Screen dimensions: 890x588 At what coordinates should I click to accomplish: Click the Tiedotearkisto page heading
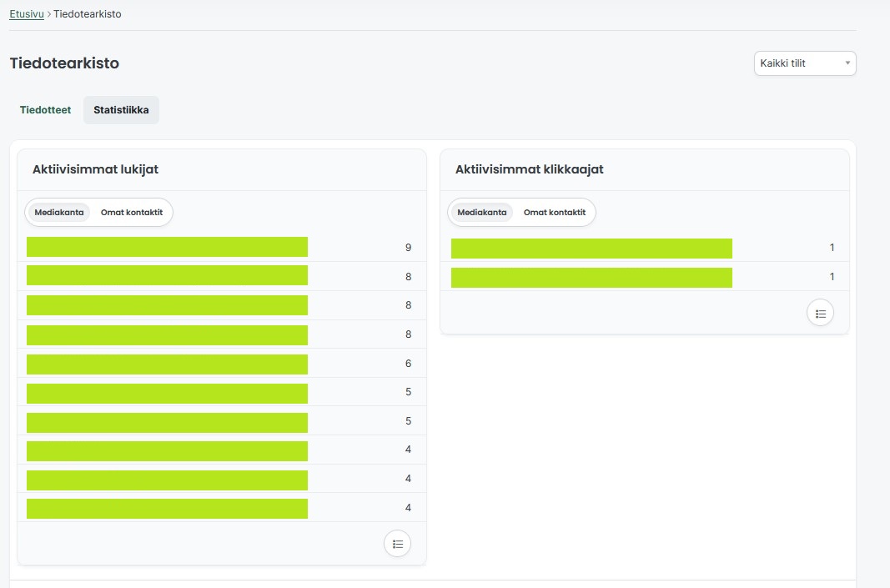coord(65,63)
